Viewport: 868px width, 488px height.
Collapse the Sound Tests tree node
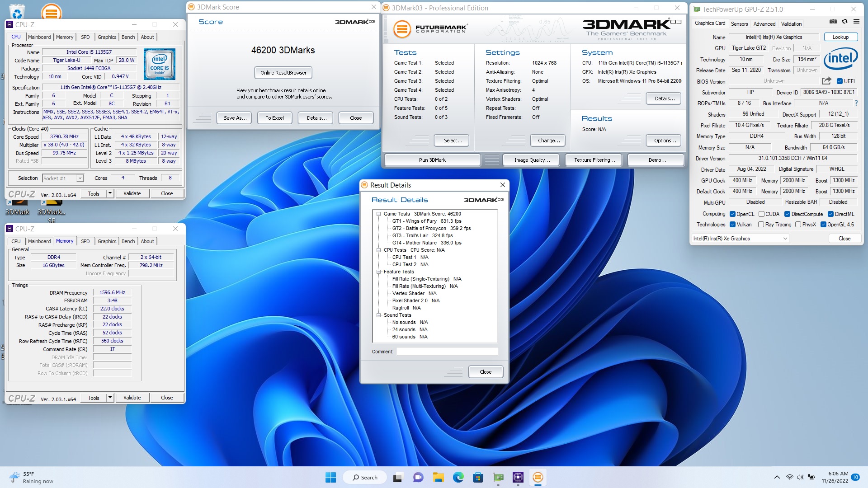click(379, 315)
